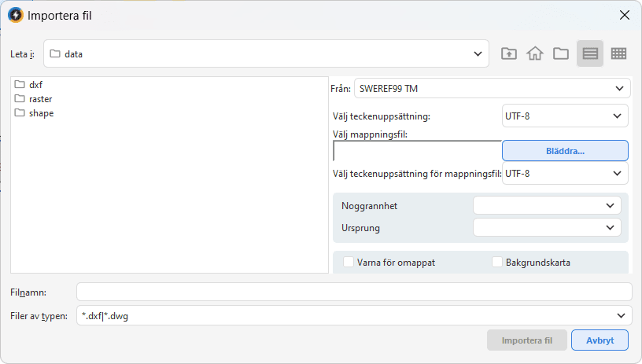
Task: Click the up one folder level icon
Action: (509, 53)
